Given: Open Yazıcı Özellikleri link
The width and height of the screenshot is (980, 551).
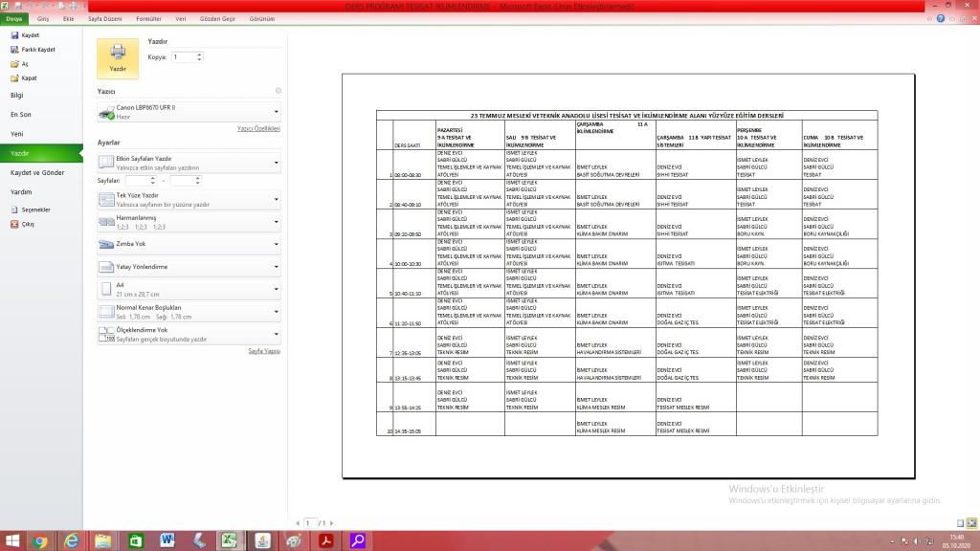Looking at the screenshot, I should [x=258, y=128].
